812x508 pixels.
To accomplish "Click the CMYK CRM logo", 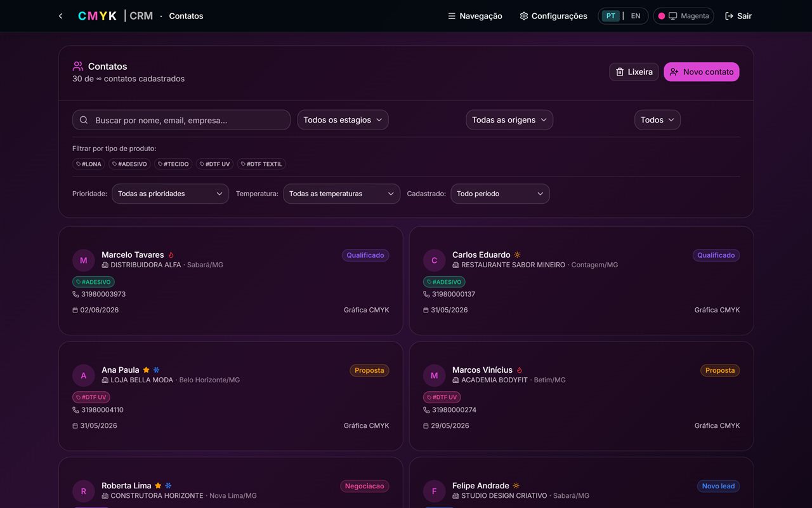I will pyautogui.click(x=115, y=16).
